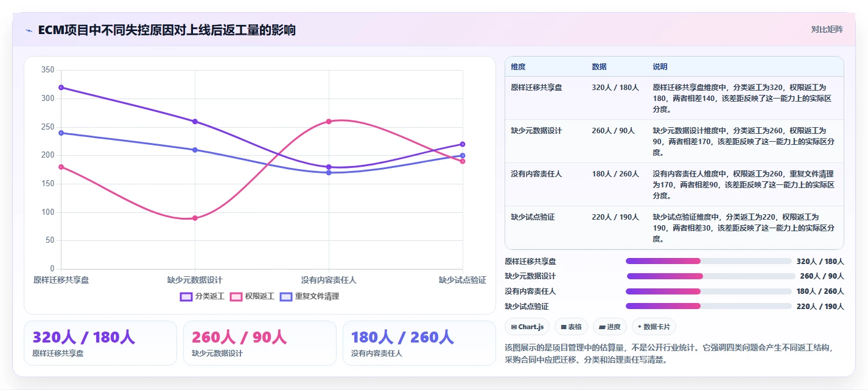Click the pink 权限返工 legend swatch
This screenshot has width=868, height=390.
tap(236, 296)
